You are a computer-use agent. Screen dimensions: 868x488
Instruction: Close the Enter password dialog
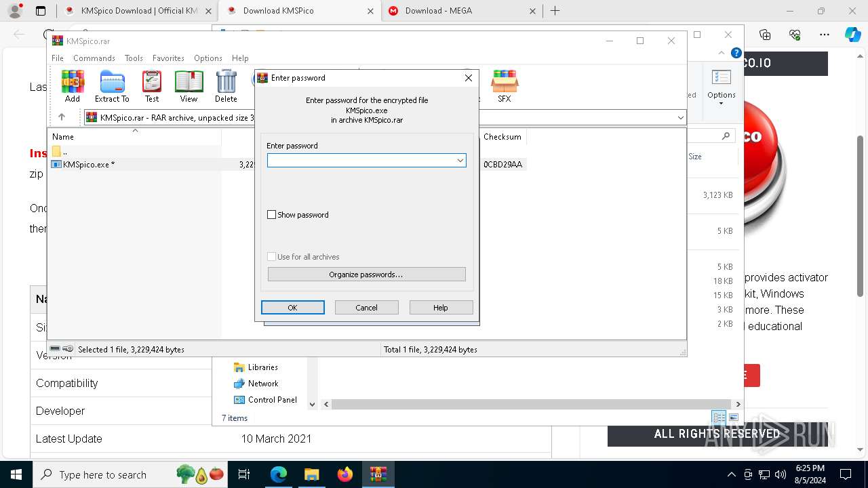click(468, 78)
